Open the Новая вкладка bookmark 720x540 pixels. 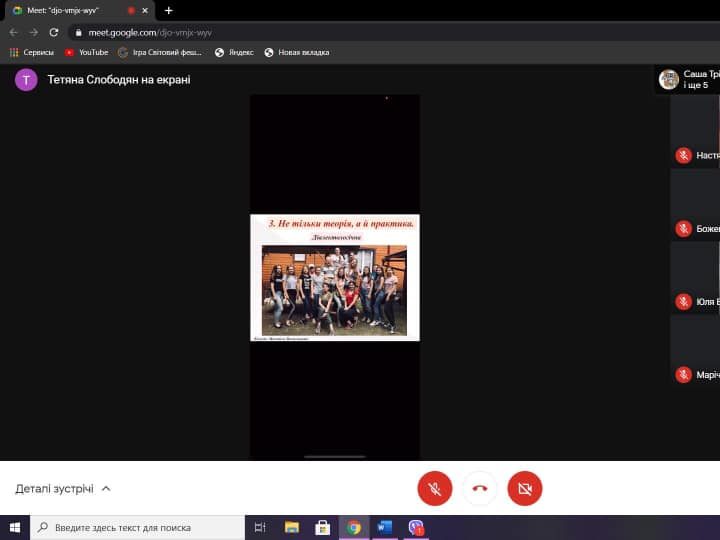297,52
